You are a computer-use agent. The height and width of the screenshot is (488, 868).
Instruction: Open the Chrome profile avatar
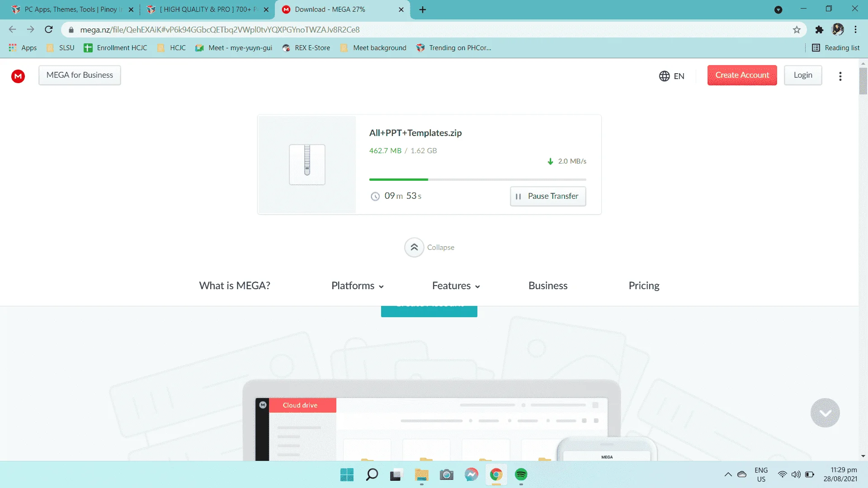[838, 29]
